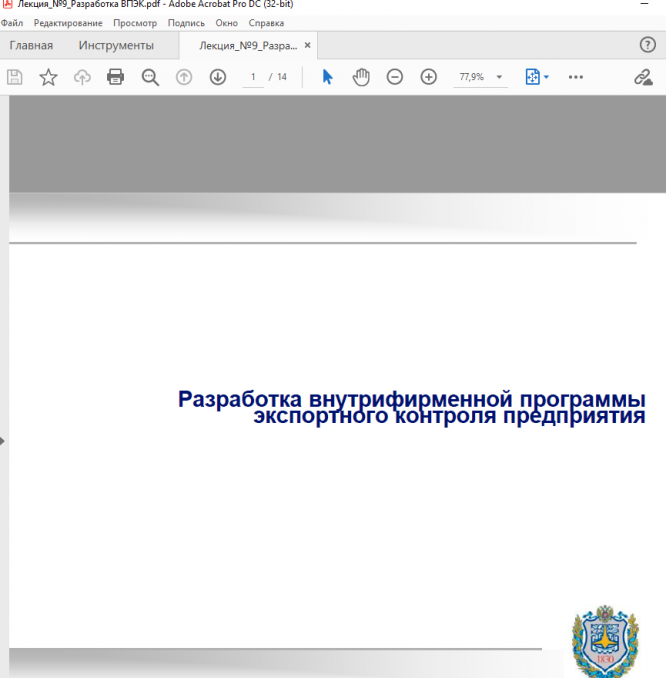666x678 pixels.
Task: Print the document with printer icon
Action: coord(116,77)
